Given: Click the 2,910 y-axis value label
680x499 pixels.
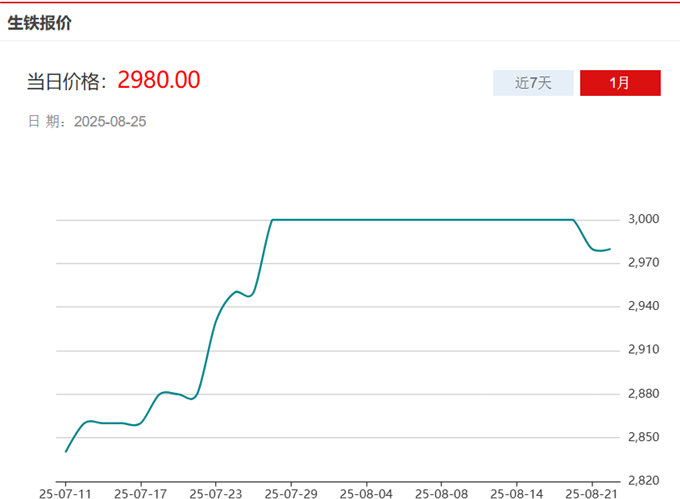Looking at the screenshot, I should tap(644, 350).
